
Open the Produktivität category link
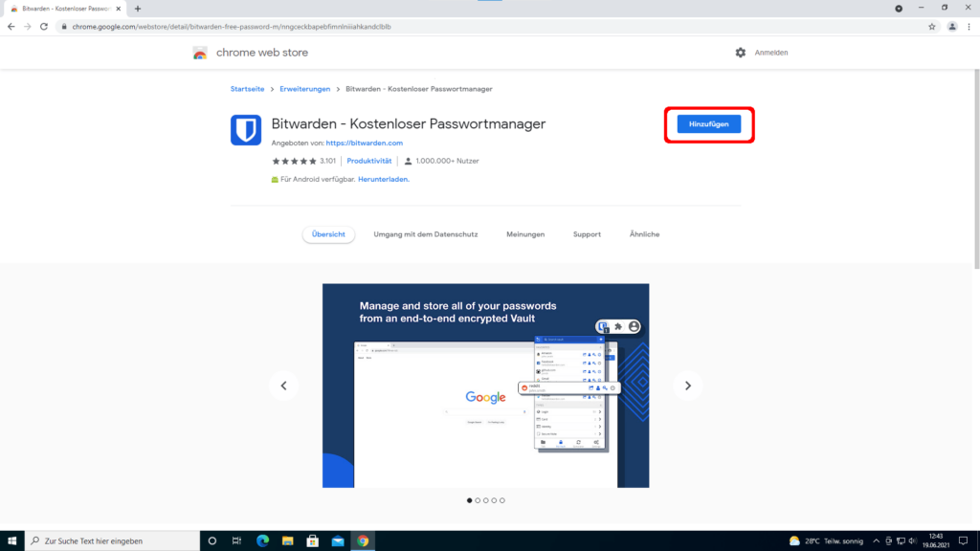(369, 161)
